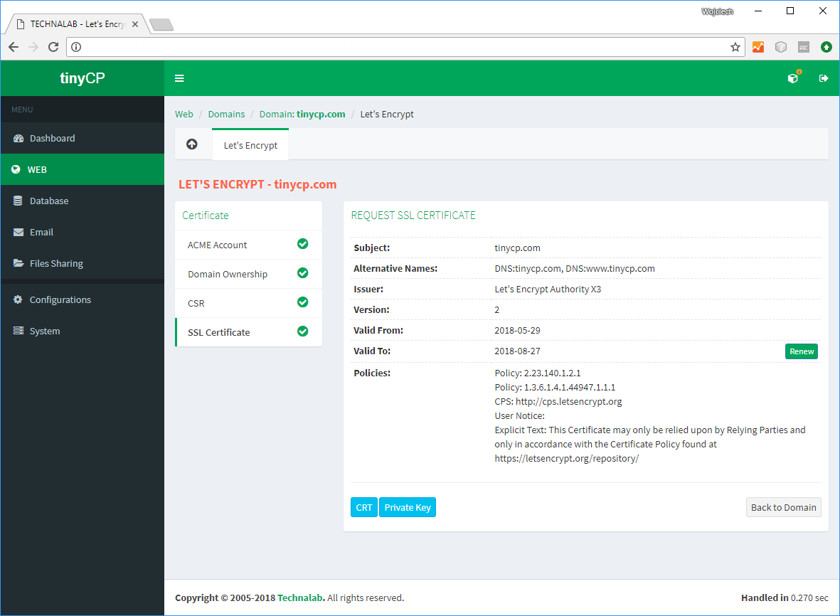
Task: Open the Files Sharing menu item
Action: point(83,263)
